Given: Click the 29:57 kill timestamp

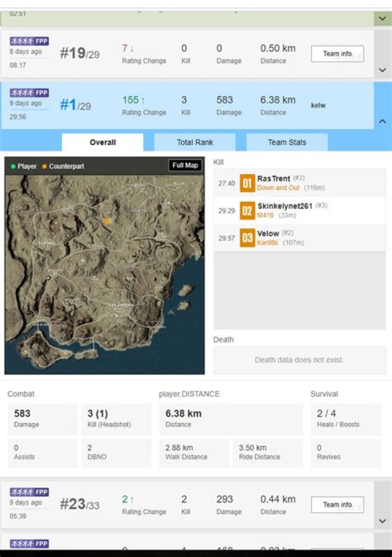Looking at the screenshot, I should tap(226, 238).
